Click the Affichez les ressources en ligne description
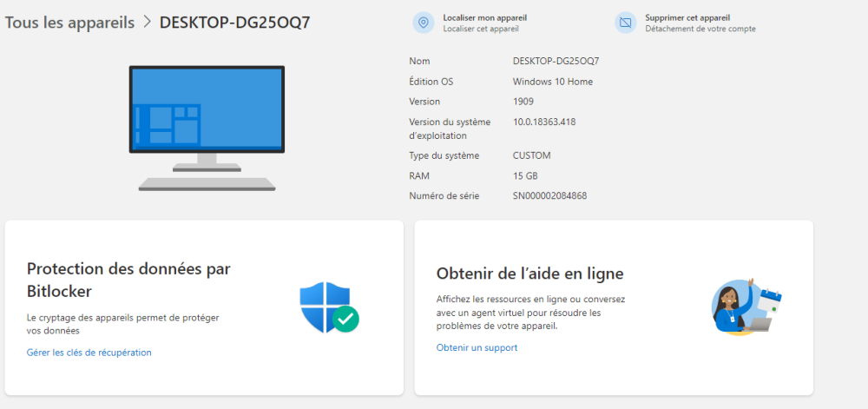This screenshot has width=868, height=409. [530, 313]
